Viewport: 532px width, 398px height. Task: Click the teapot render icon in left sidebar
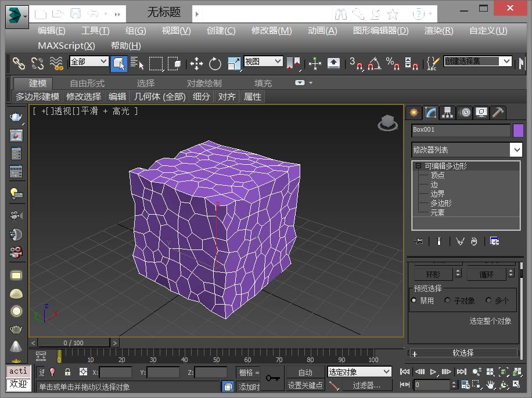click(16, 117)
